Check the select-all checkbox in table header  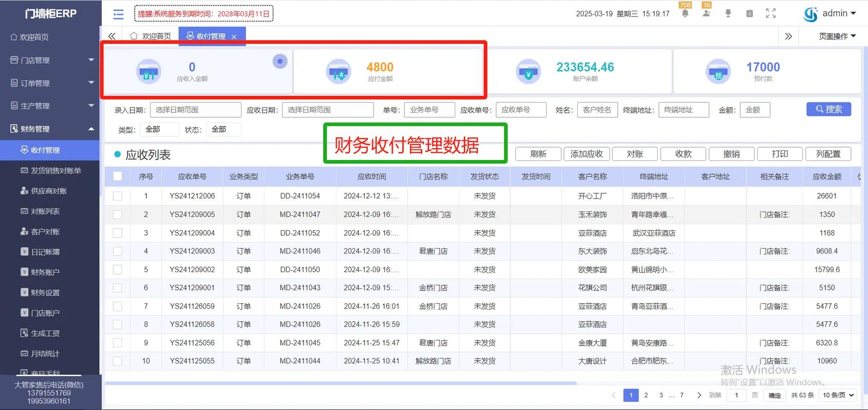[x=117, y=176]
